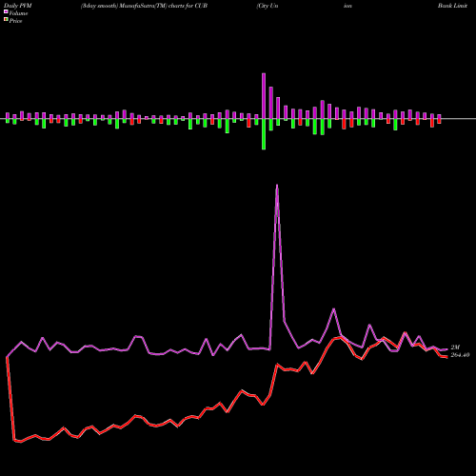The image size is (476, 476).
Task: Click the 2M volume value label
Action: pyautogui.click(x=455, y=347)
